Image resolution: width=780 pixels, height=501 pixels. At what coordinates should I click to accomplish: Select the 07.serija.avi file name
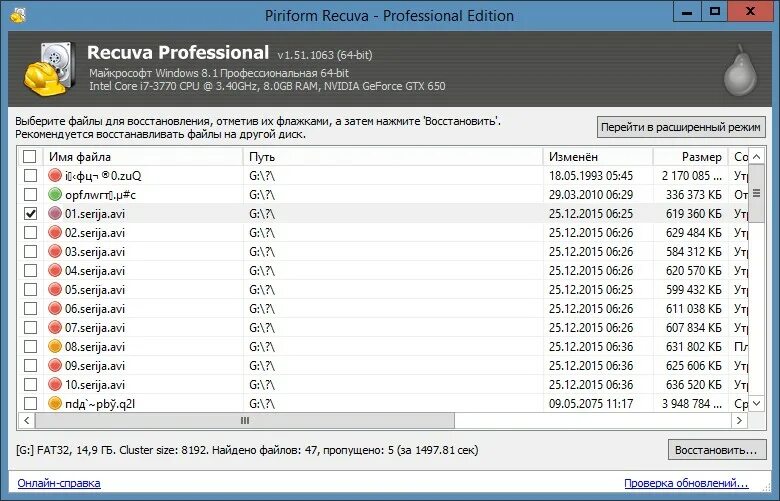[95, 328]
